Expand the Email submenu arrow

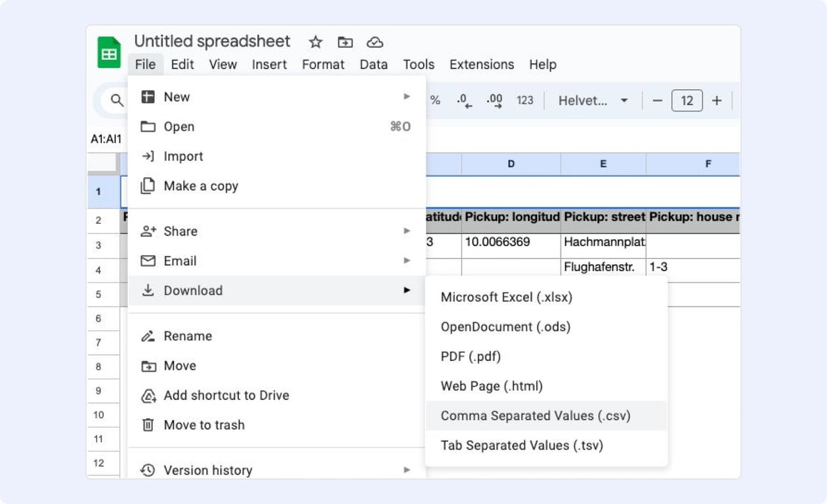click(x=407, y=261)
